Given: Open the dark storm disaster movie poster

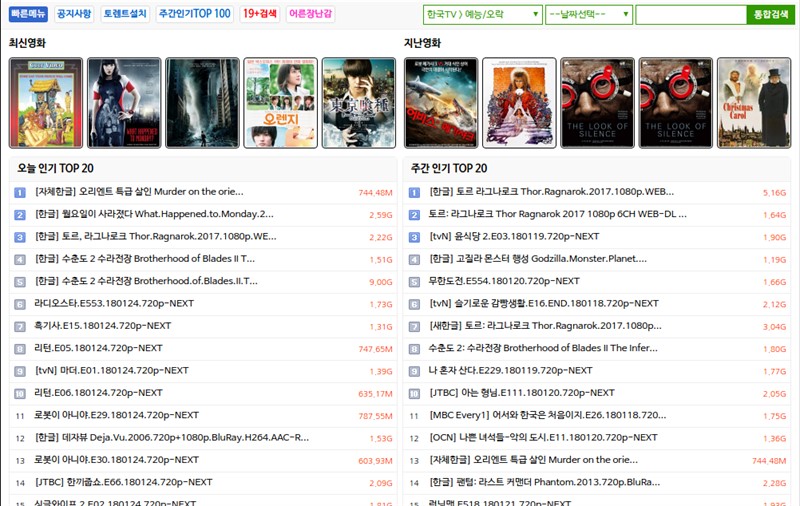Looking at the screenshot, I should pos(203,103).
